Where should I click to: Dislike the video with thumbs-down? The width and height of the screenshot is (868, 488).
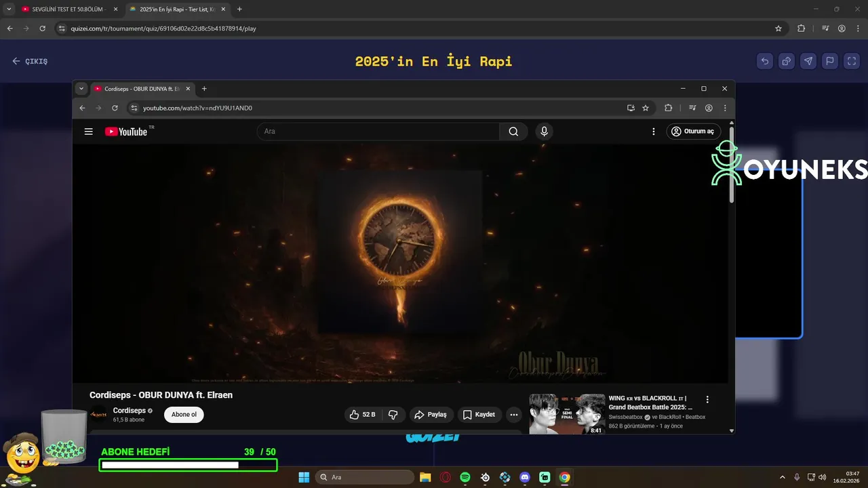coord(393,414)
